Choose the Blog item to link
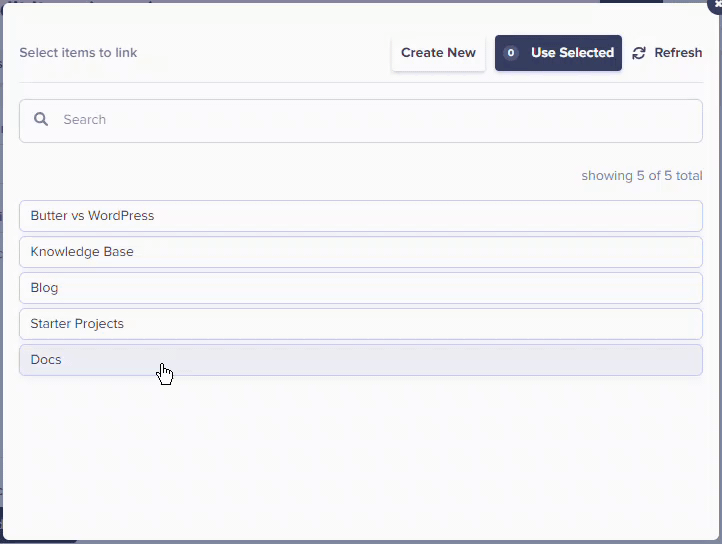This screenshot has height=544, width=722. point(361,288)
